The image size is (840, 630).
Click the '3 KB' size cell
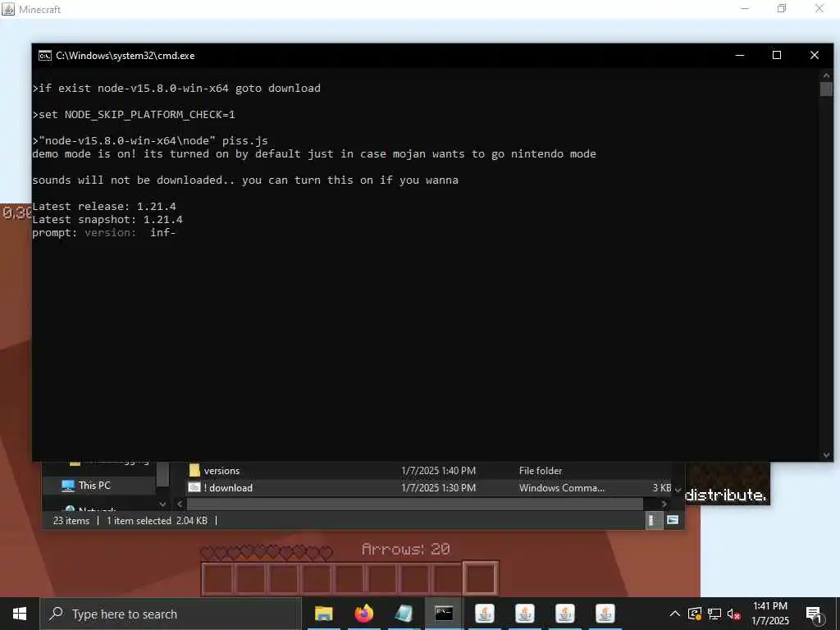pyautogui.click(x=662, y=488)
